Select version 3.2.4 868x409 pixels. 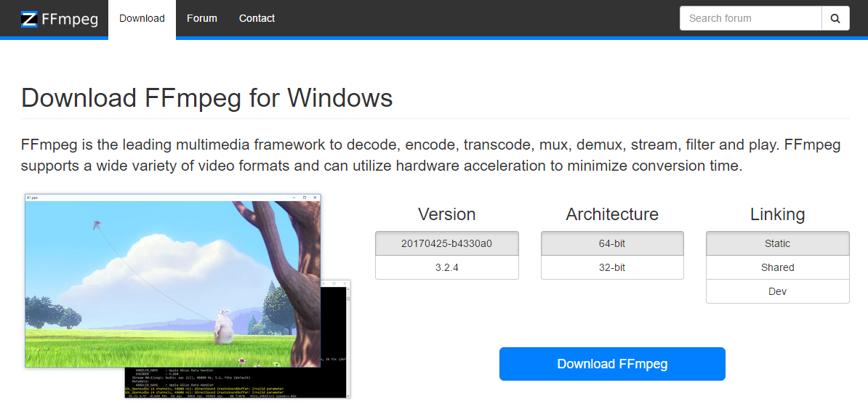pyautogui.click(x=446, y=267)
